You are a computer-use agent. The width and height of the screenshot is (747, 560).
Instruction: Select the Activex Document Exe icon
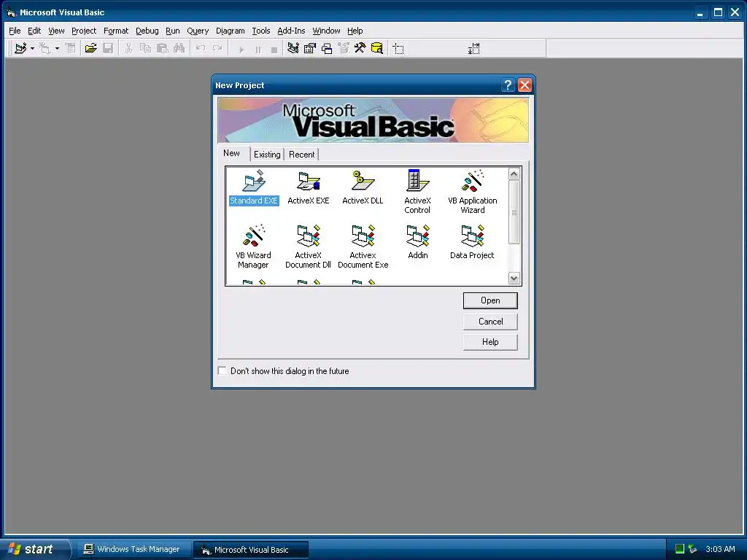coord(363,246)
